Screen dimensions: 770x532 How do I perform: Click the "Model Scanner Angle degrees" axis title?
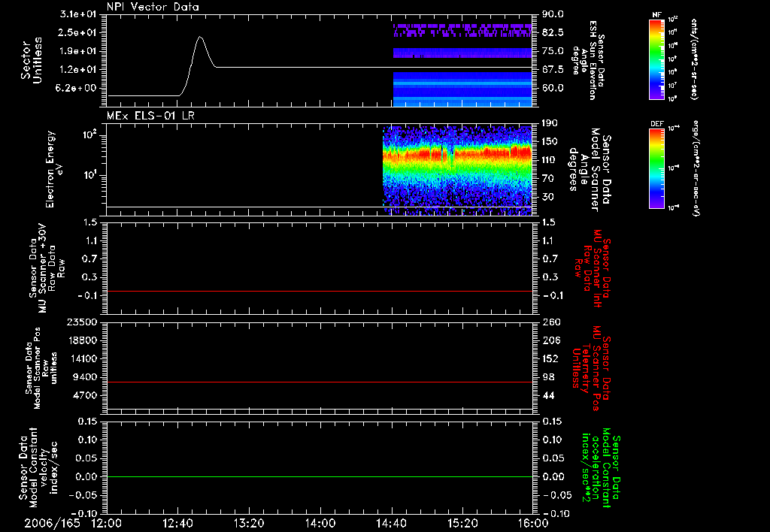[x=590, y=169]
